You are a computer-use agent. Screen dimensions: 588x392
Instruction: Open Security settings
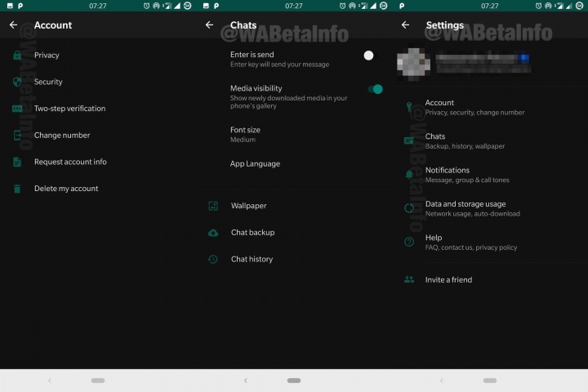click(98, 82)
